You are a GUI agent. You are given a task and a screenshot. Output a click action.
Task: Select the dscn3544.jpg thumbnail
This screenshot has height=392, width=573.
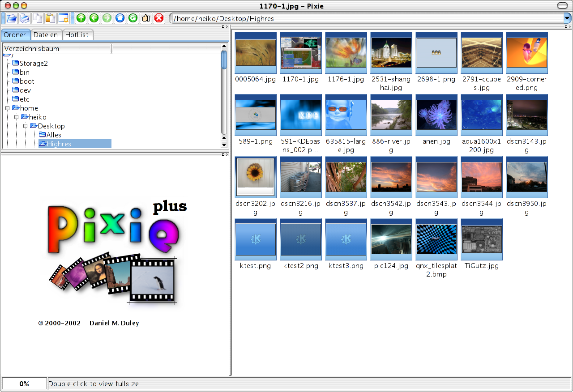click(482, 177)
